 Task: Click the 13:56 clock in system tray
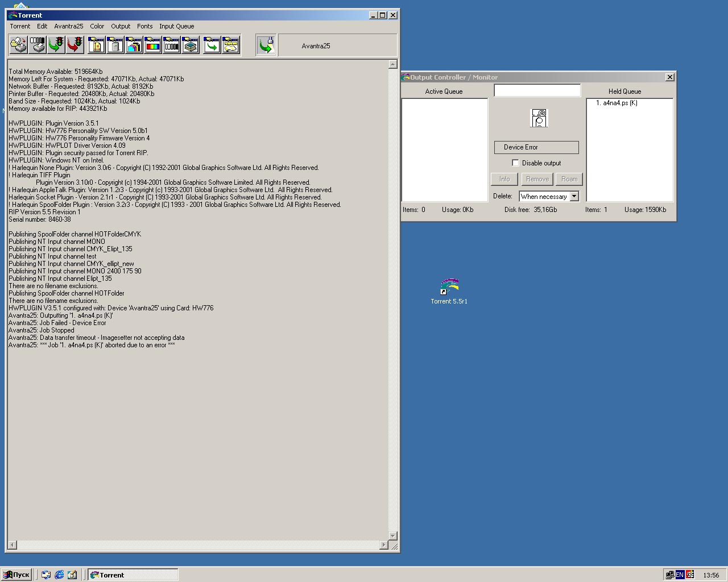tap(711, 575)
